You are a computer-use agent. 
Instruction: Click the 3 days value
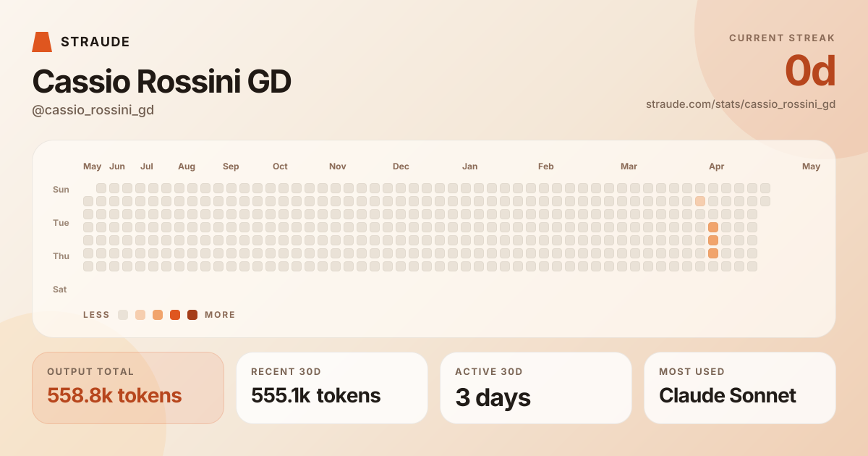click(493, 397)
